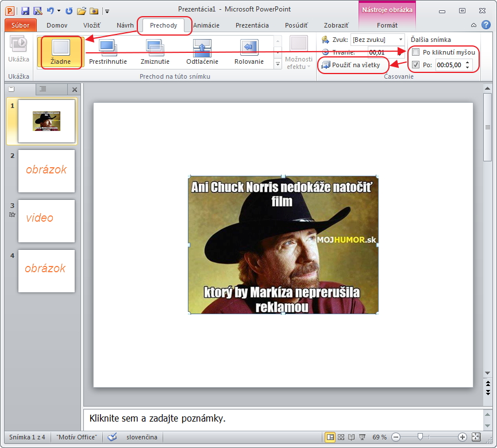Select the Prestrihnutie transition effect
497x448 pixels.
(107, 52)
